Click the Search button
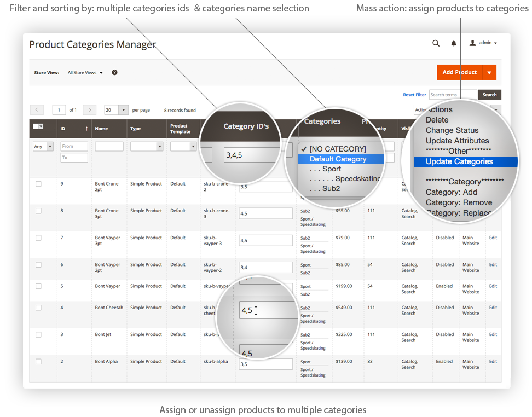This screenshot has height=417, width=532. click(490, 95)
